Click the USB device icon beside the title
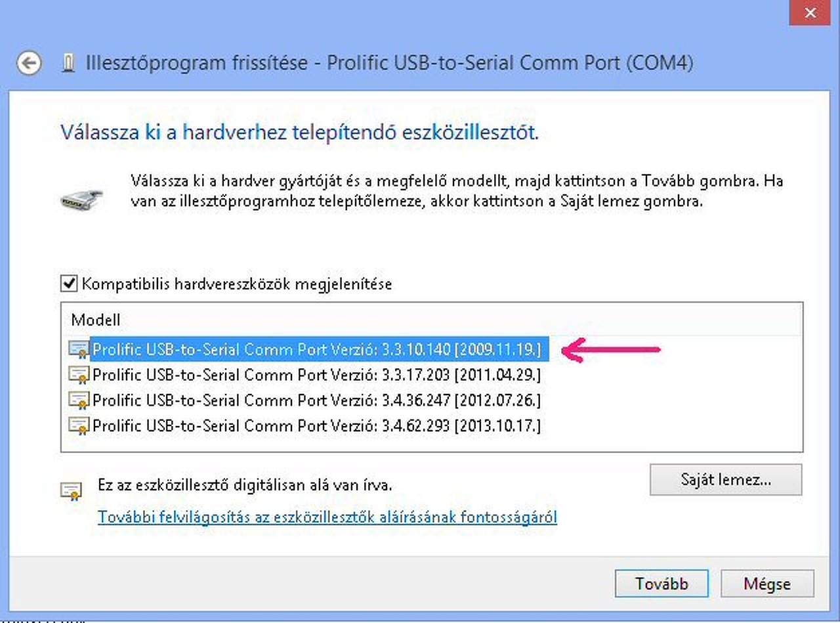This screenshot has height=623, width=840. coord(68,64)
